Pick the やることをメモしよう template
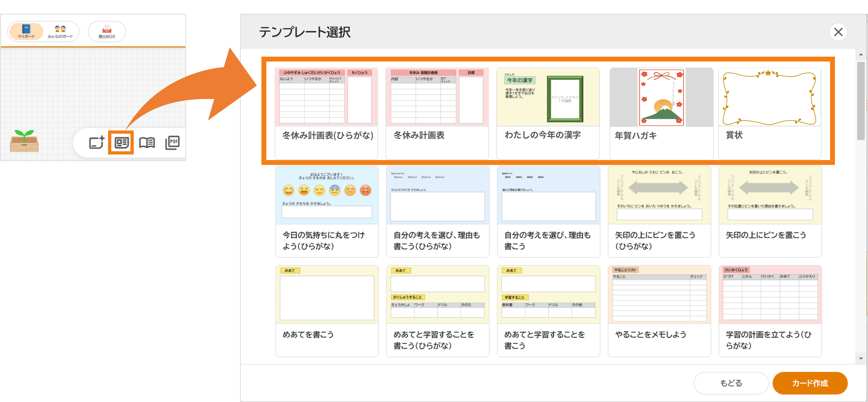The width and height of the screenshot is (868, 402). tap(659, 310)
